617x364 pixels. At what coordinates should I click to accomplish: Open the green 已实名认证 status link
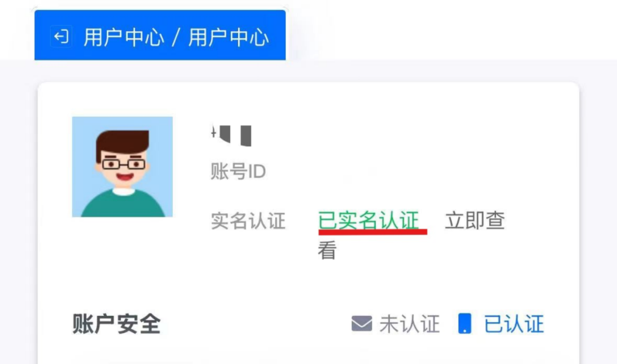tap(369, 220)
